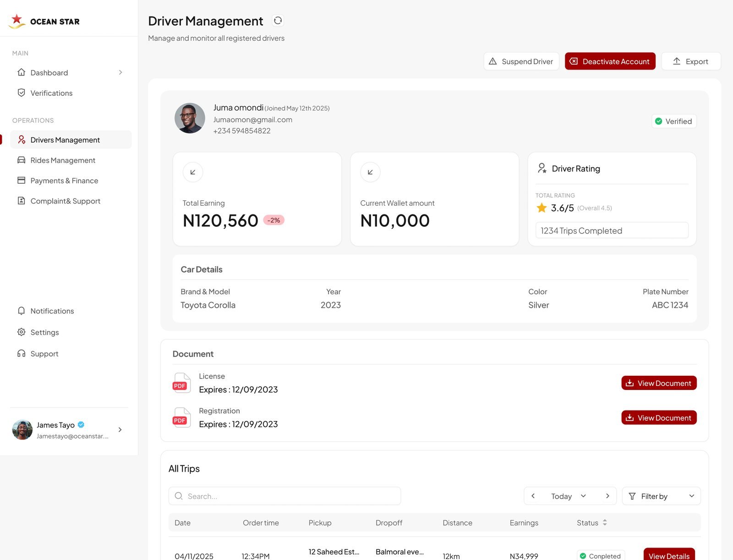
Task: Open the Today date dropdown
Action: pos(569,496)
